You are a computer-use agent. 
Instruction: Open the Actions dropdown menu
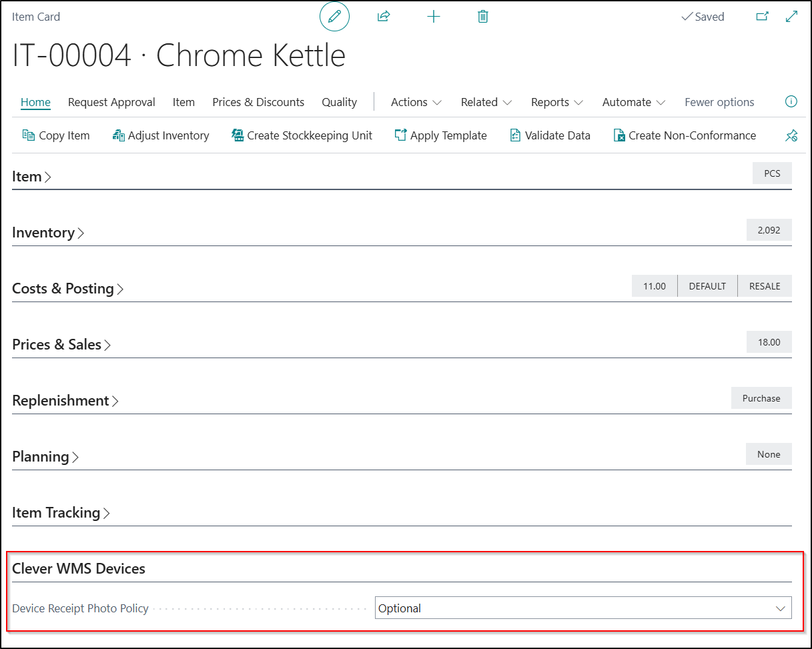coord(416,102)
